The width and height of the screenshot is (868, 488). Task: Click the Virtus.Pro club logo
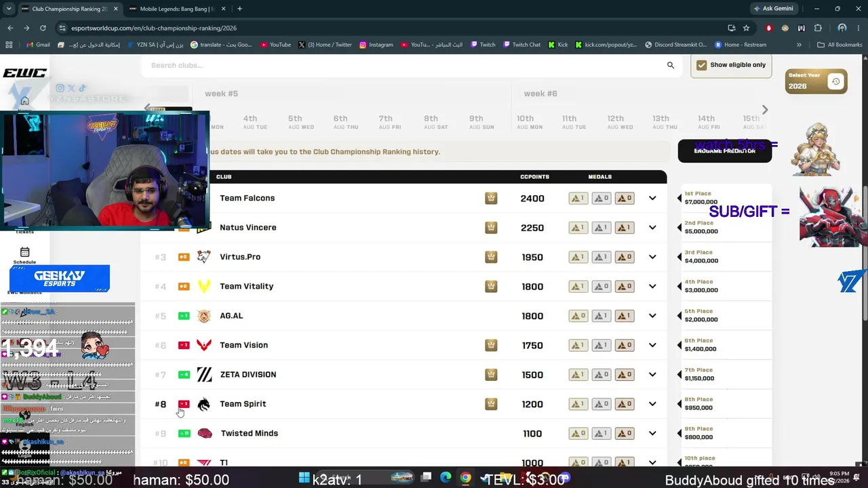(203, 257)
